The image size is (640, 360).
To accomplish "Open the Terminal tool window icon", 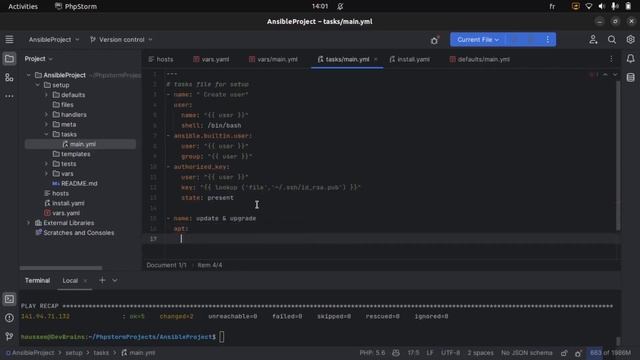I will (9, 299).
